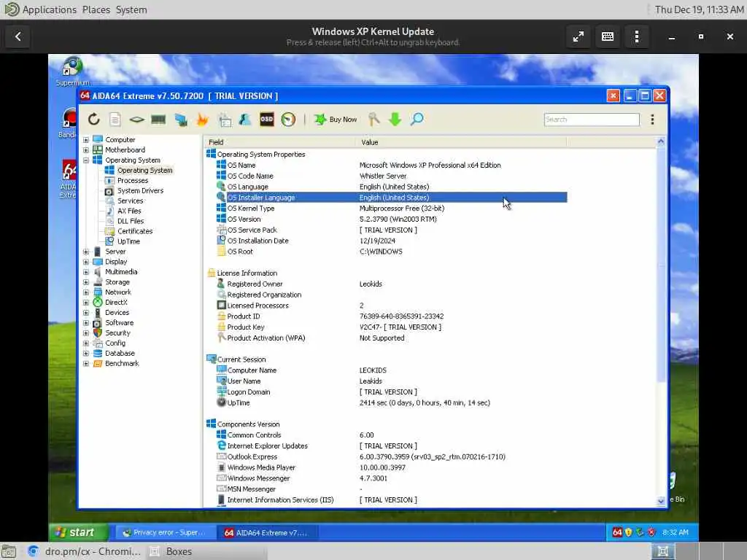The width and height of the screenshot is (747, 560).
Task: Open the Report page icon in toolbar
Action: pyautogui.click(x=115, y=119)
